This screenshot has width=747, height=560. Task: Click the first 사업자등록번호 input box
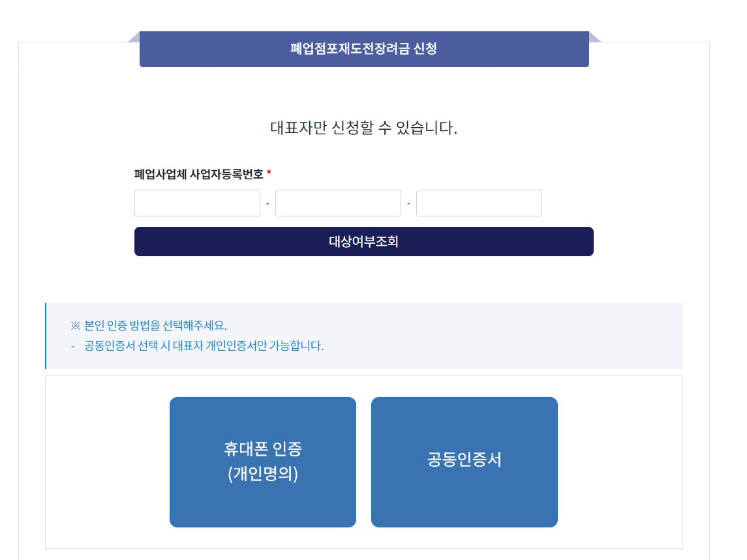(197, 203)
